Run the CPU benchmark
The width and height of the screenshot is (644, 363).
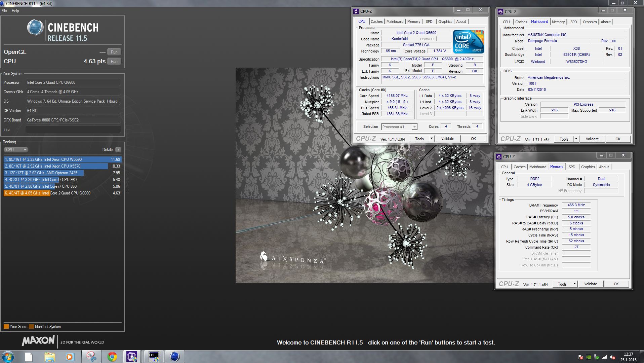pos(114,62)
